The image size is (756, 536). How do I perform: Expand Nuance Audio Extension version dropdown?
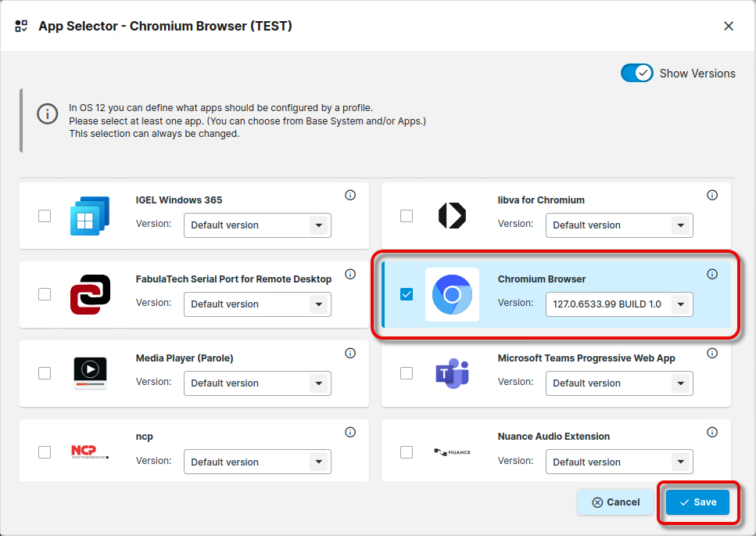(618, 462)
